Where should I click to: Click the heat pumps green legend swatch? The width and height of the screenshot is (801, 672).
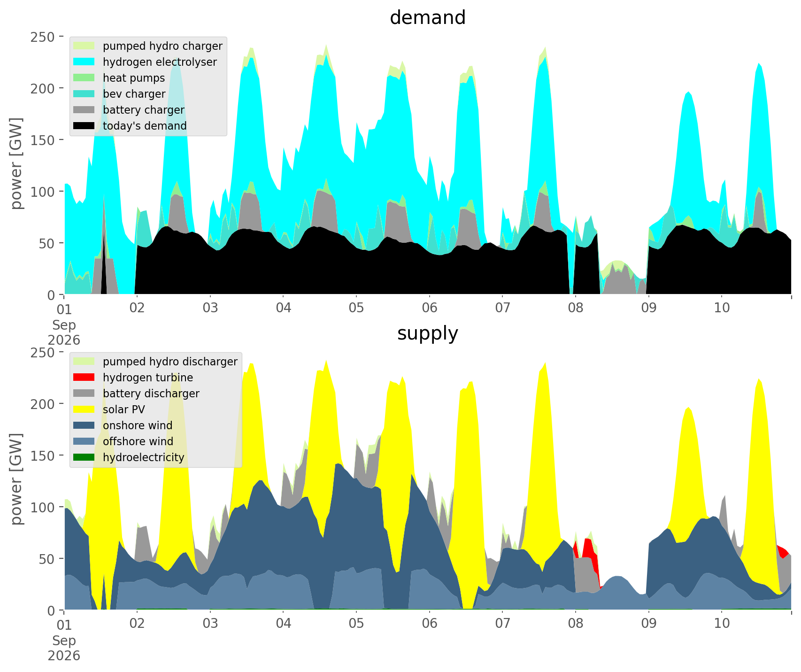pos(84,78)
